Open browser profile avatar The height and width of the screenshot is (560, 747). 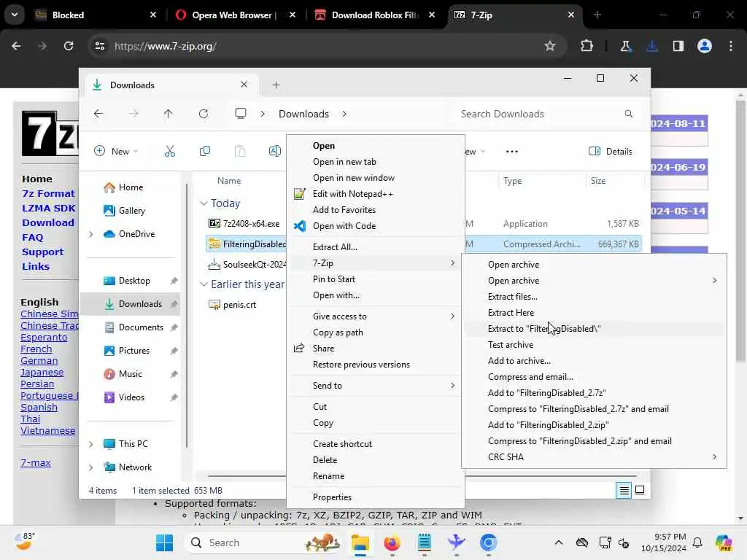(705, 46)
